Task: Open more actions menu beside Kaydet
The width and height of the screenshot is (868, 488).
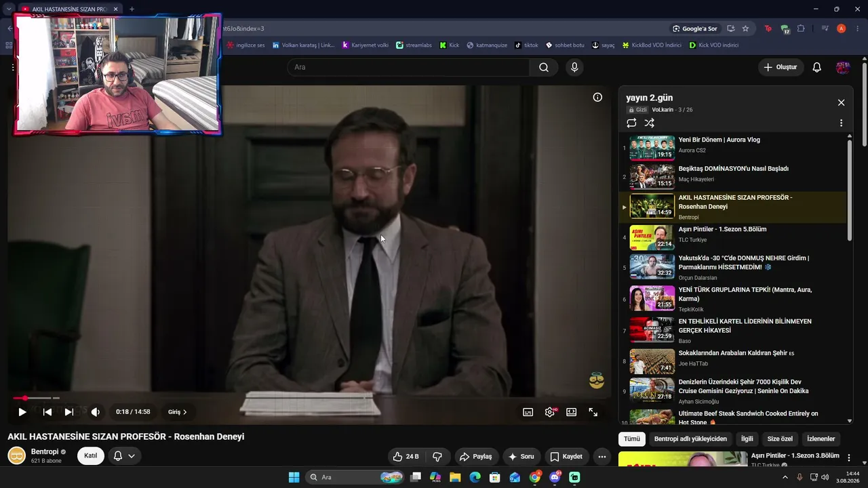Action: pyautogui.click(x=601, y=456)
